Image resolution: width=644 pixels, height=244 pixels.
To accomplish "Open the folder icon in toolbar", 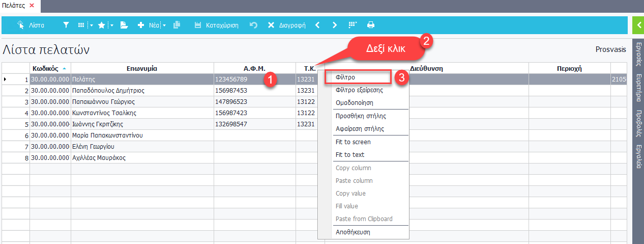I will 124,25.
